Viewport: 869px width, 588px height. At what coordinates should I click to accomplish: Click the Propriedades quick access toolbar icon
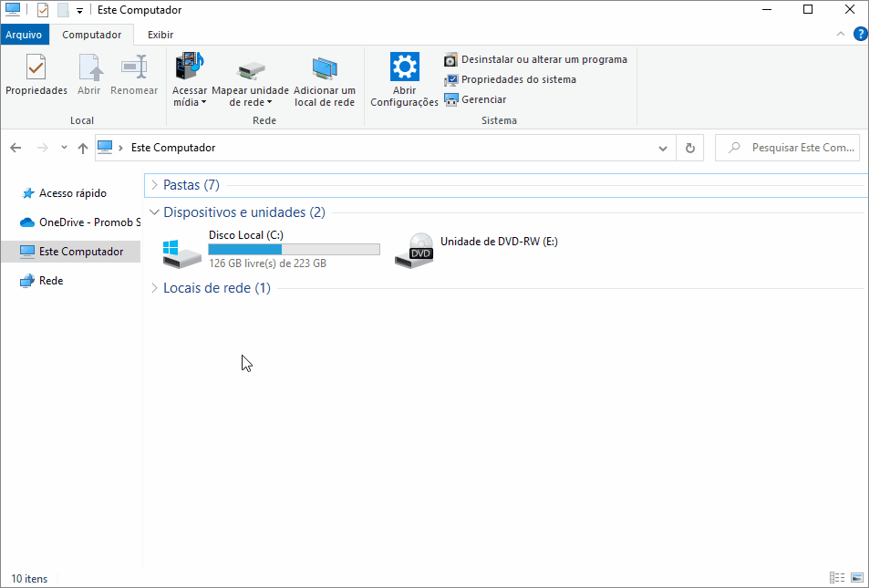(43, 10)
